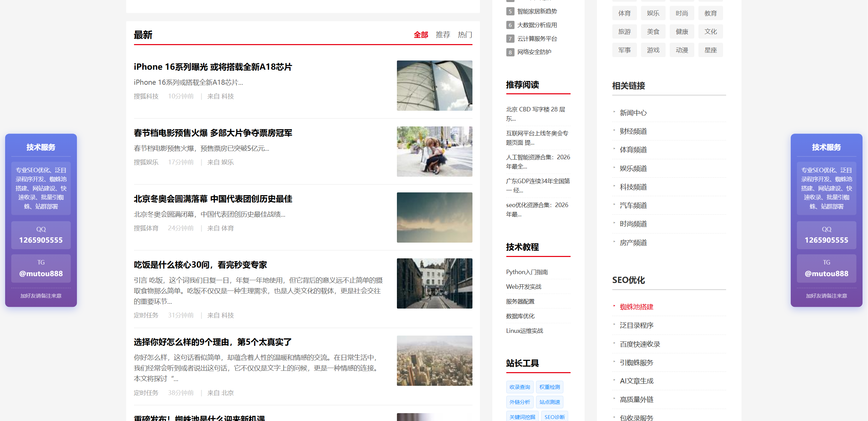Click the 关键词挖掘 tool button
The width and height of the screenshot is (868, 421).
click(x=521, y=417)
